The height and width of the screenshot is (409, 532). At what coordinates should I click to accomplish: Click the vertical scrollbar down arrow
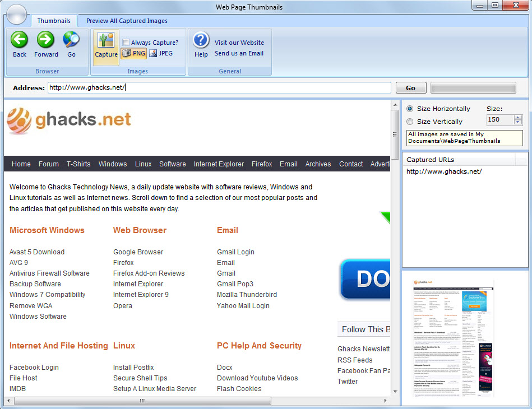(x=395, y=392)
